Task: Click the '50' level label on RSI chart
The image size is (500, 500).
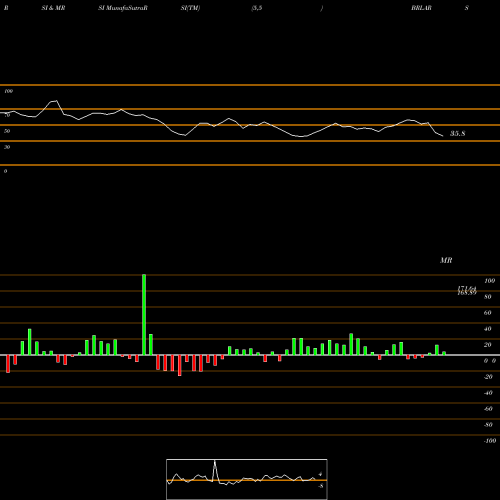Action: pyautogui.click(x=7, y=131)
